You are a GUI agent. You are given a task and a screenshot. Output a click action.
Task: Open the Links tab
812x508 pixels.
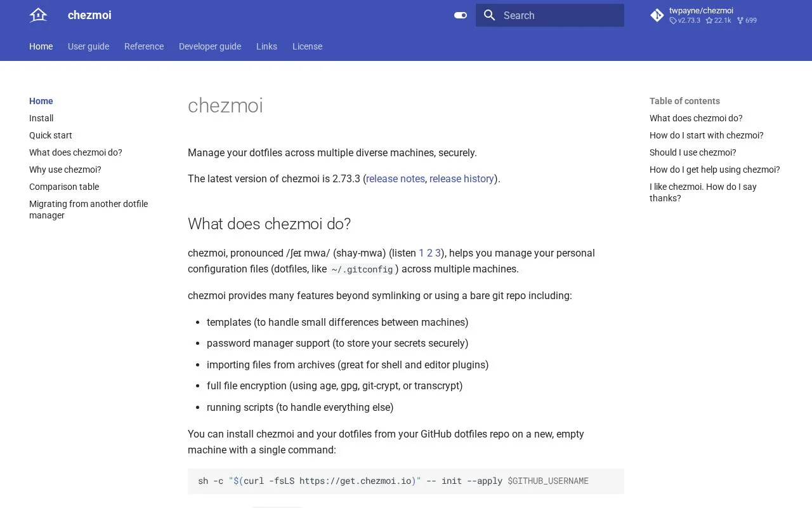(x=266, y=46)
